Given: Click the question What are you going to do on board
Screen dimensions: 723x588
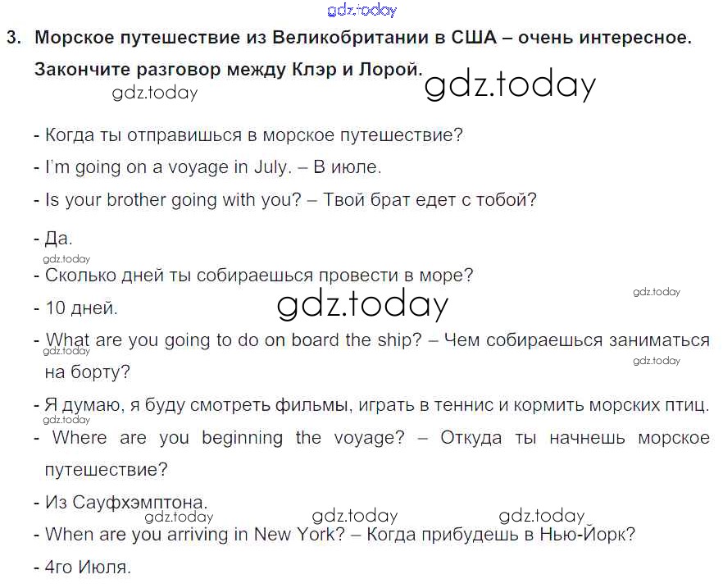Looking at the screenshot, I should tap(234, 340).
